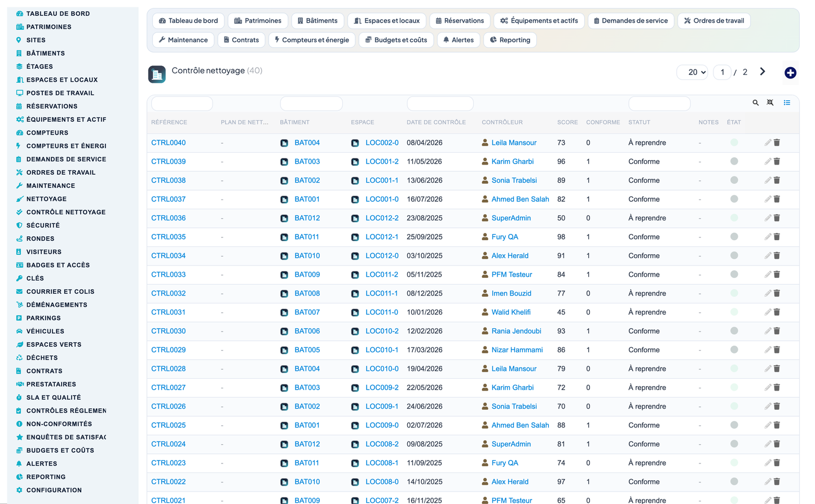Toggle the État indicator for CTRL0032
Viewport: 815px width, 504px height.
pos(734,293)
